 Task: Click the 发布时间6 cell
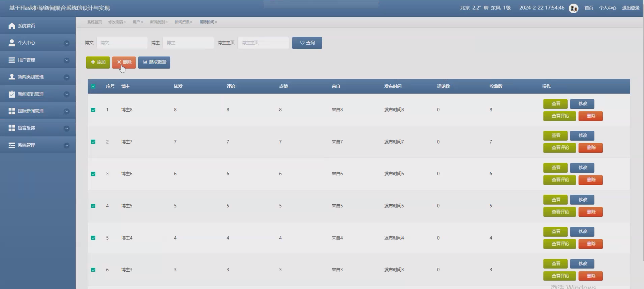(394, 174)
